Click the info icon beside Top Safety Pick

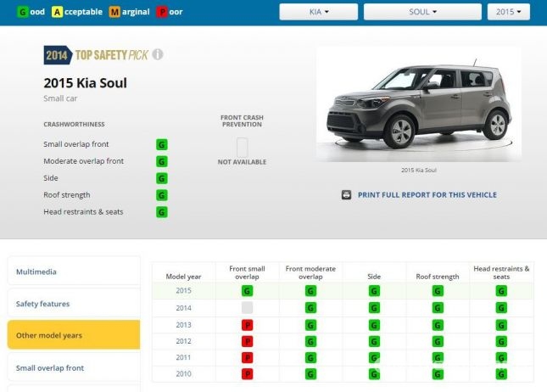[x=158, y=55]
